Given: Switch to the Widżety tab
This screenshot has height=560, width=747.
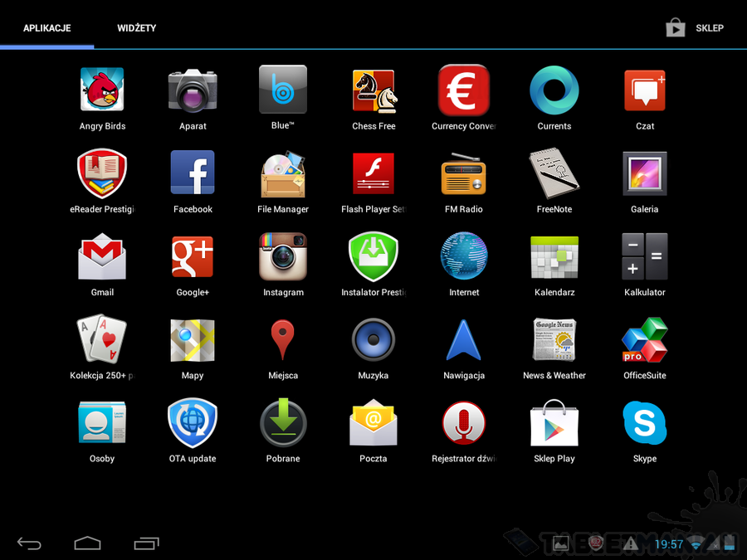Looking at the screenshot, I should pos(137,28).
